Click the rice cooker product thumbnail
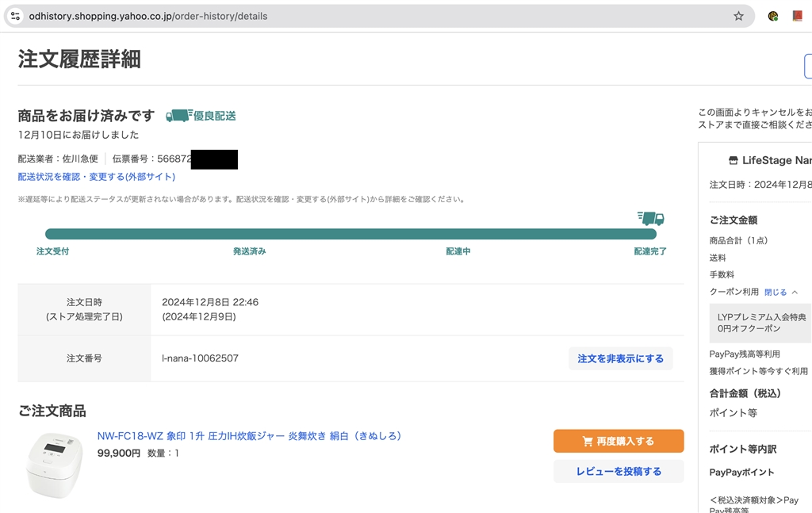Viewport: 812px width, 513px height. tap(53, 463)
